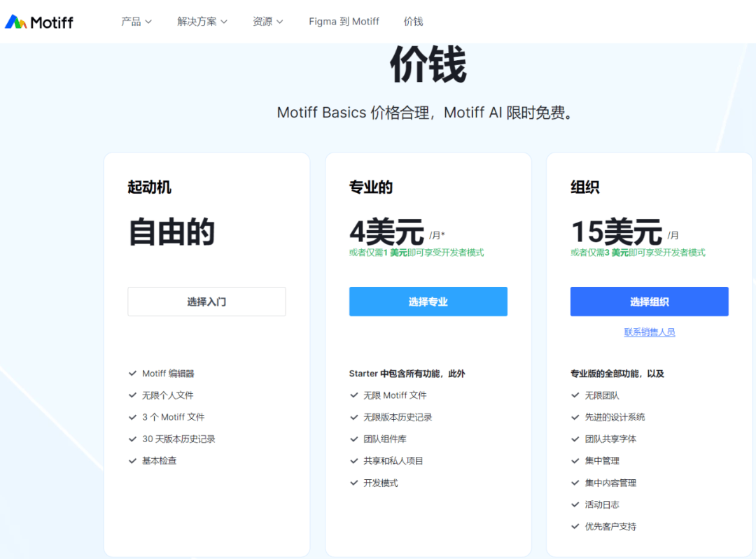This screenshot has width=756, height=559.
Task: Click the 先进的设计系统 feature
Action: [x=615, y=417]
